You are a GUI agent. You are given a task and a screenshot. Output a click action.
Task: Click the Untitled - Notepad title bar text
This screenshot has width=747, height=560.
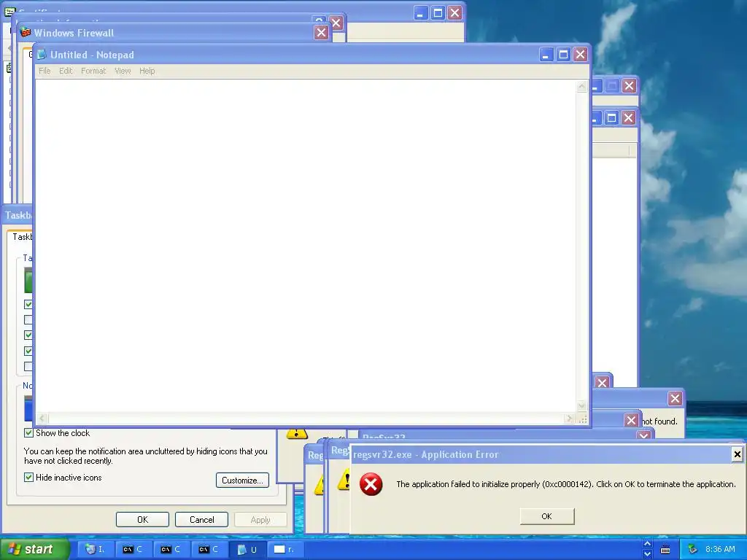[92, 55]
